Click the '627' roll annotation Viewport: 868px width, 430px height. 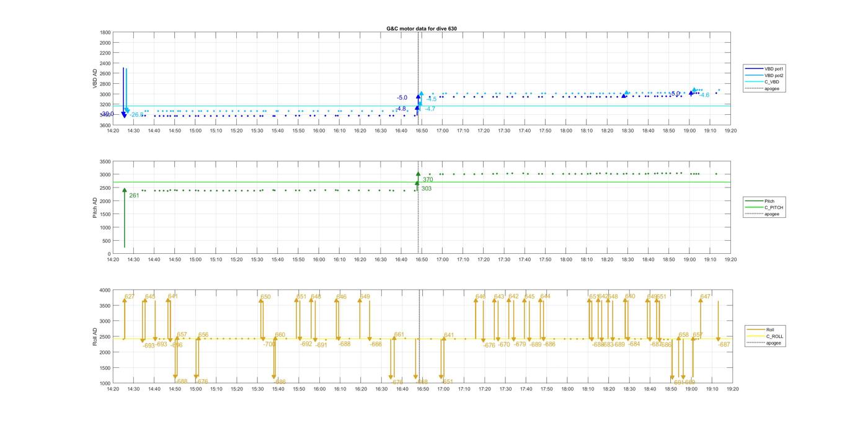[x=130, y=297]
